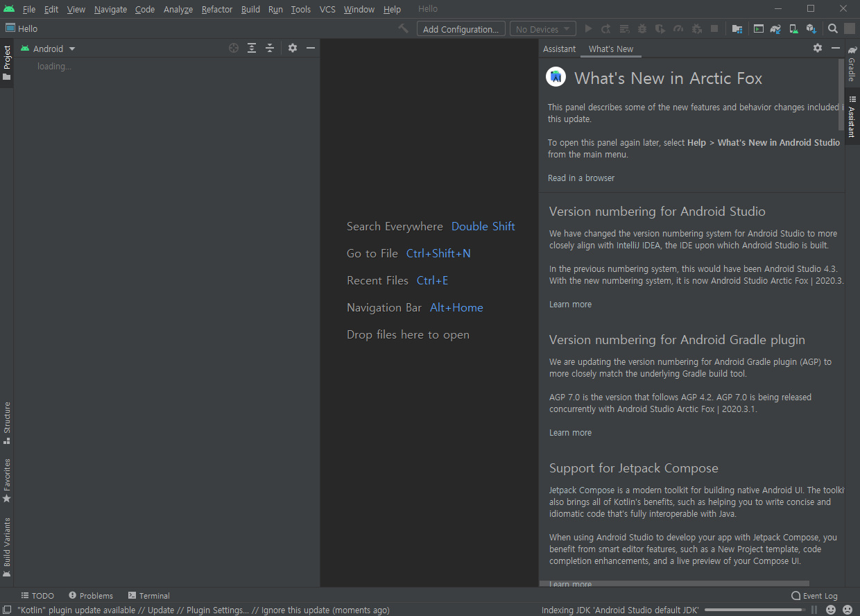Screen dimensions: 860x616
Task: Click the Apply Code Changes icon
Action: point(624,29)
